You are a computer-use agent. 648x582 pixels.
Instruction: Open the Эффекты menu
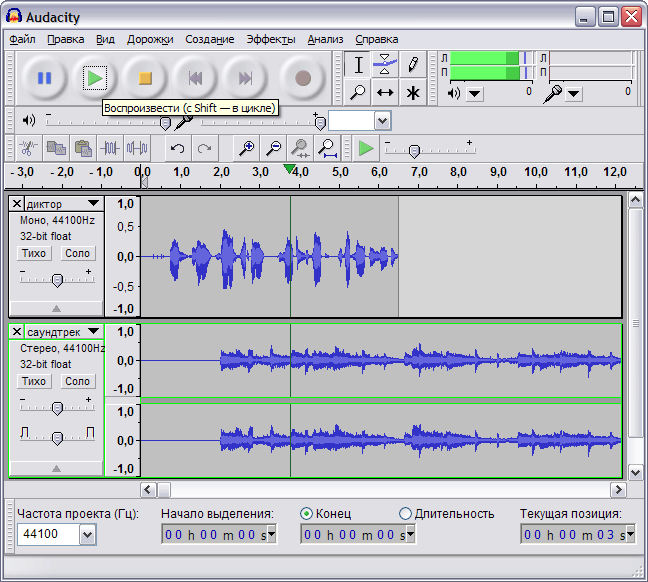(x=270, y=39)
